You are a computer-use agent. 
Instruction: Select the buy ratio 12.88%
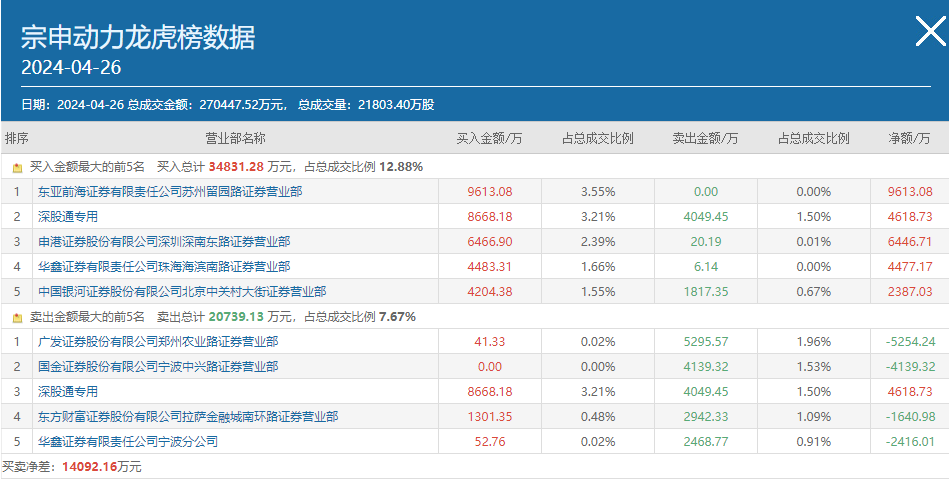tap(401, 167)
